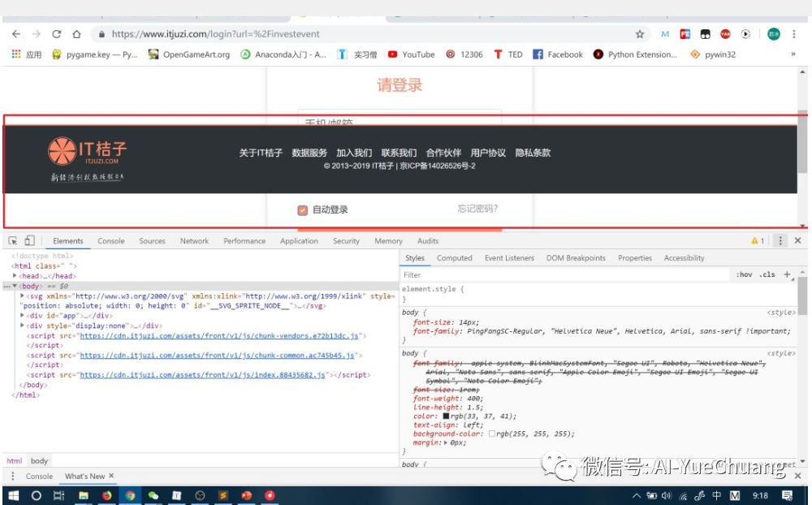The image size is (812, 505).
Task: Switch to the Application tab
Action: pyautogui.click(x=299, y=241)
